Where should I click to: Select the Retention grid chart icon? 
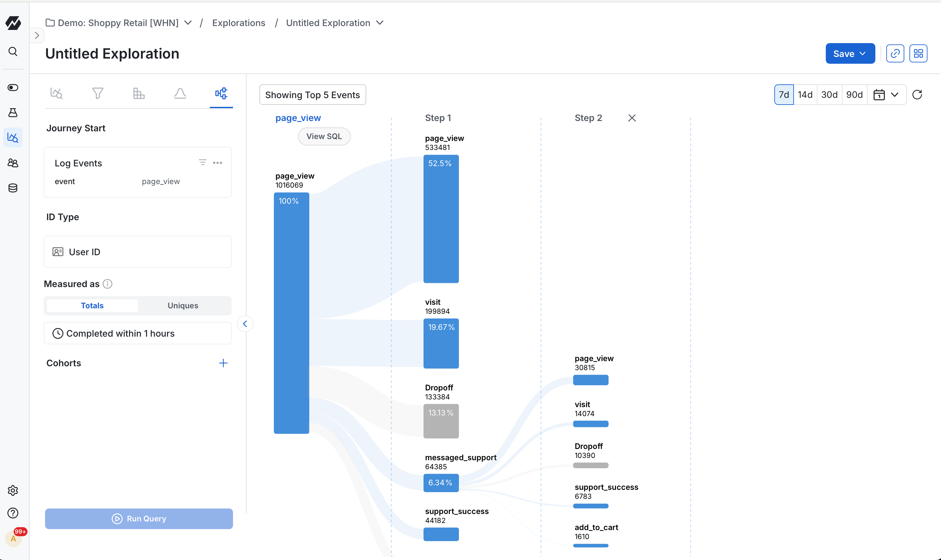(x=139, y=93)
